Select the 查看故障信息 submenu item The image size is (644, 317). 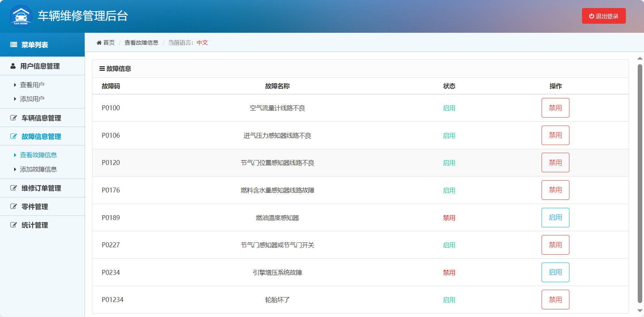tap(38, 155)
